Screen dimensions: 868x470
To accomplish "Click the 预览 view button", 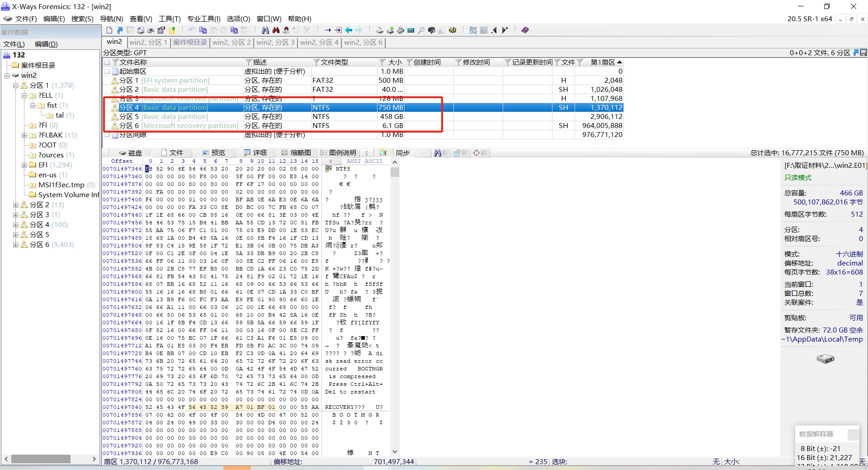I will coord(214,153).
